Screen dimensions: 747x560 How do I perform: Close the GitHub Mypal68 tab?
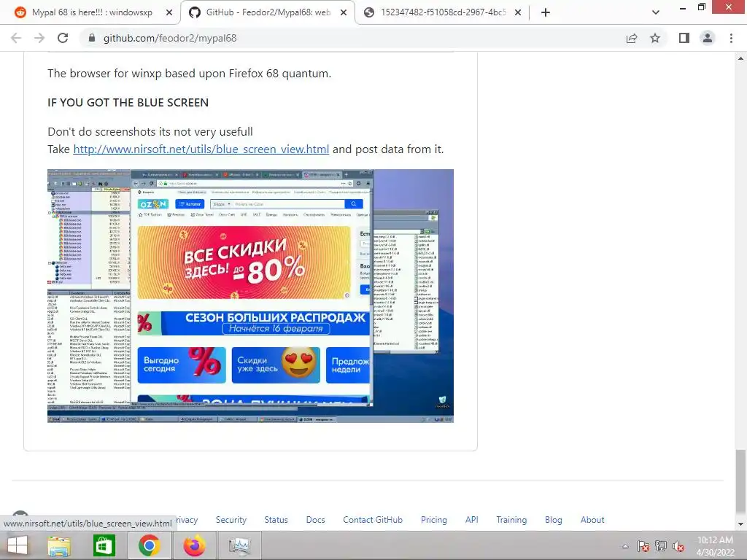pyautogui.click(x=343, y=13)
